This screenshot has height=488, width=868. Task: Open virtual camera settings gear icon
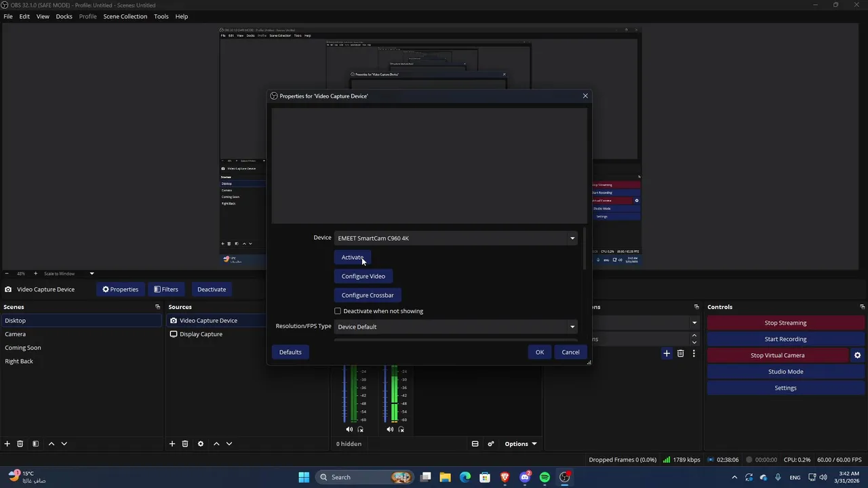pos(857,355)
